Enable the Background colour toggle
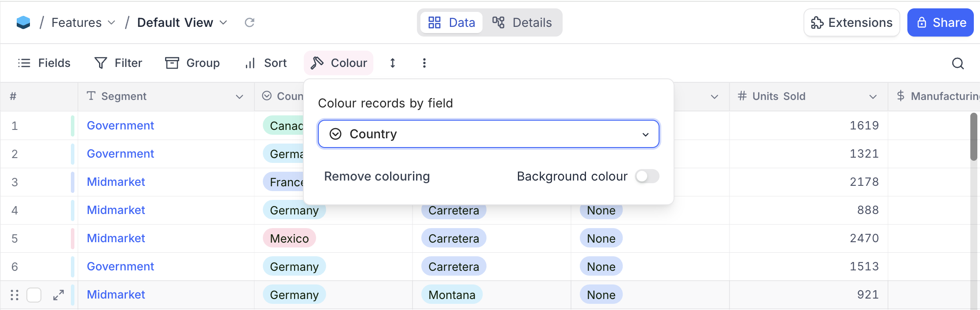Screen dimensions: 980x310 click(x=647, y=176)
